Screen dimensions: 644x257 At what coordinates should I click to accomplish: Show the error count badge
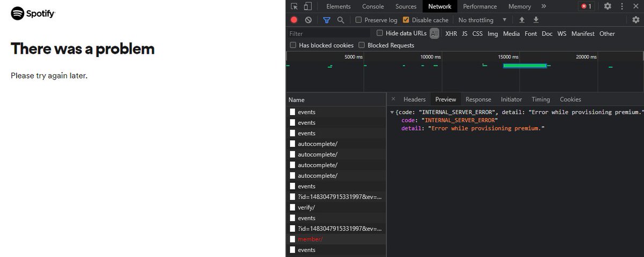(586, 6)
